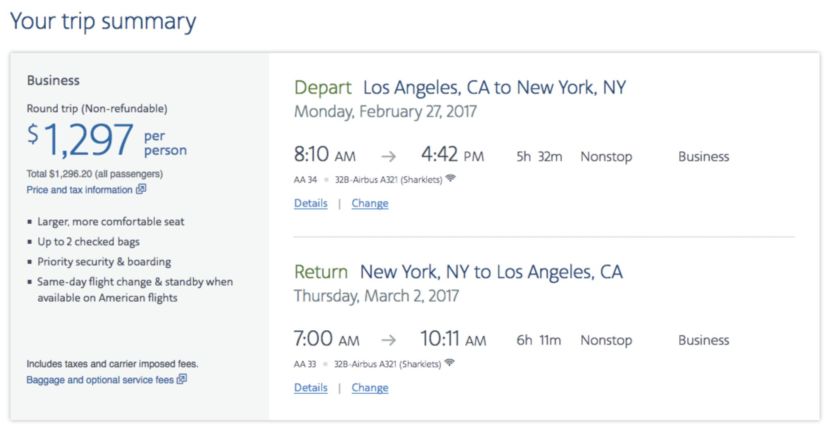Click the Wi-Fi icon on flight AA 33
Screen dimensions: 830x433
(451, 363)
